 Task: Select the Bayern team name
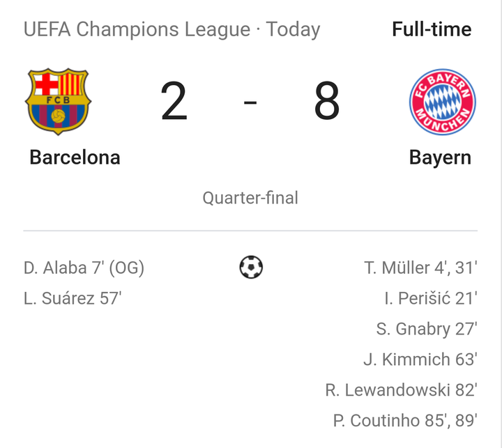(x=440, y=157)
